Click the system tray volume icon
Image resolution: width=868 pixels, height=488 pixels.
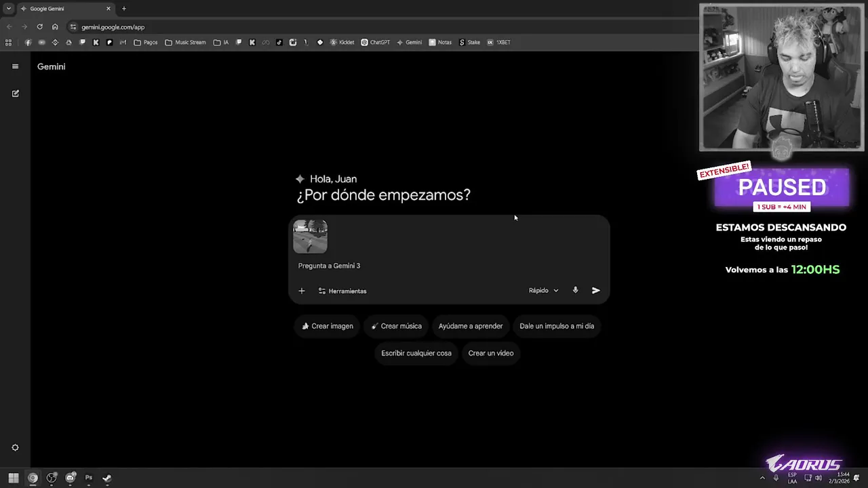click(818, 478)
